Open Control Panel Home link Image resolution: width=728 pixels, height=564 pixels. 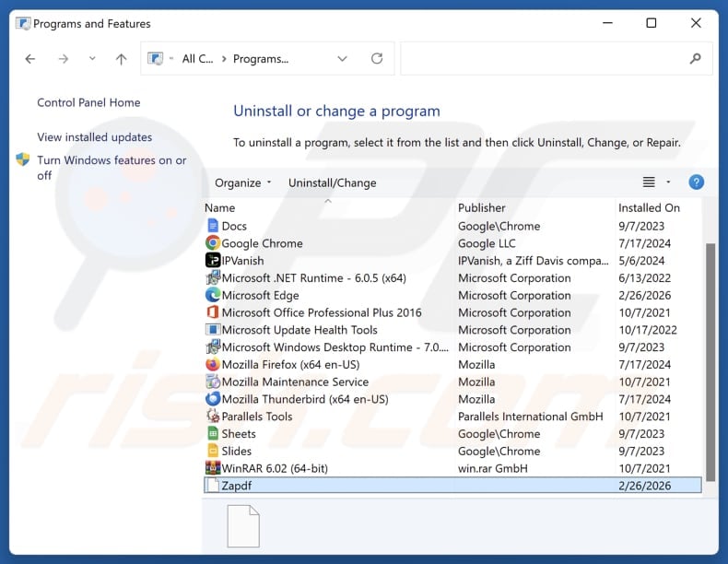pos(88,102)
